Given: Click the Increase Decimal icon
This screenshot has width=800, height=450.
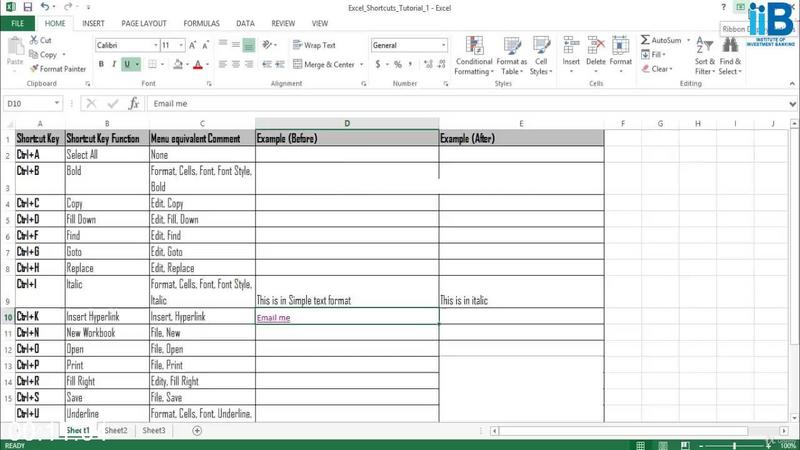Looking at the screenshot, I should coord(428,64).
